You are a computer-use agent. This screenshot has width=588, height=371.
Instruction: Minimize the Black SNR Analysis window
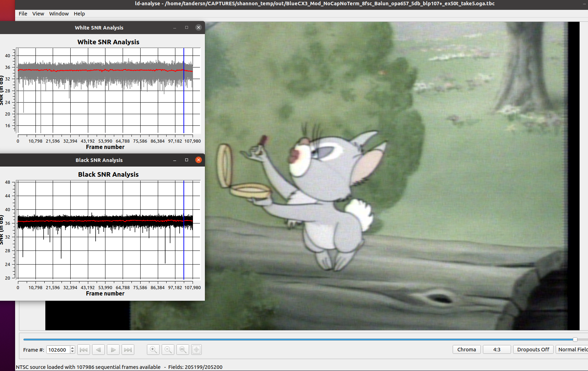pyautogui.click(x=175, y=160)
